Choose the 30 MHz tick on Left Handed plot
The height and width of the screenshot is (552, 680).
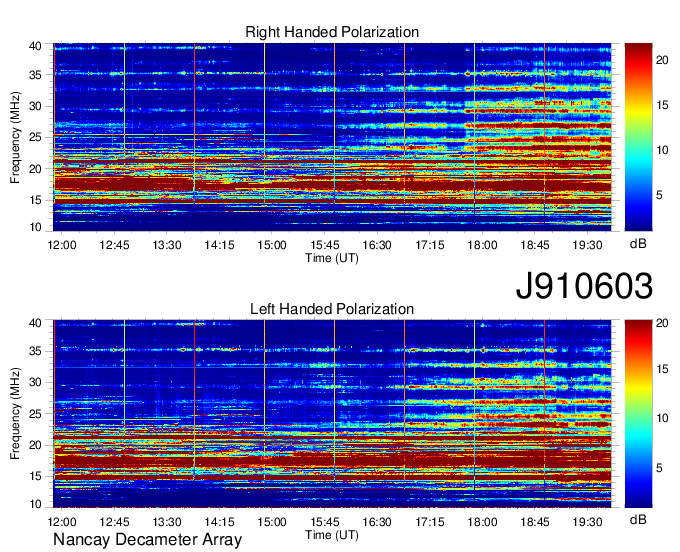coord(35,382)
